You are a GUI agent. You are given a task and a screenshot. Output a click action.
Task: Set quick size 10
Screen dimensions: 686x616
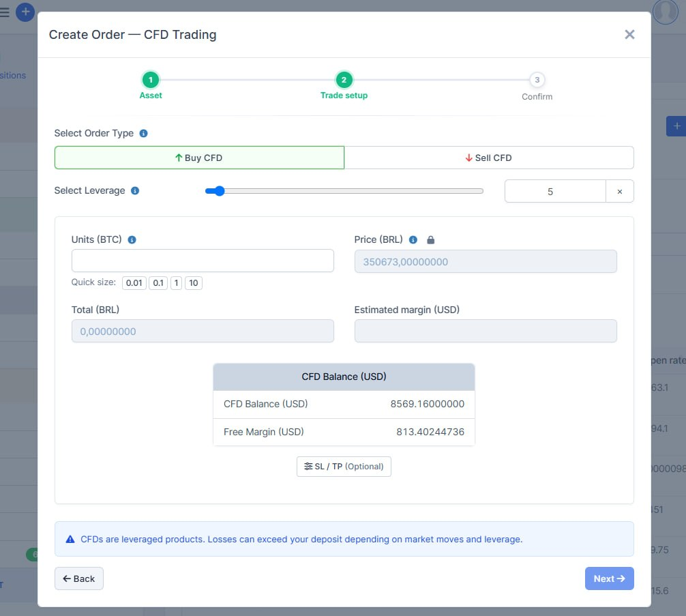(x=194, y=283)
